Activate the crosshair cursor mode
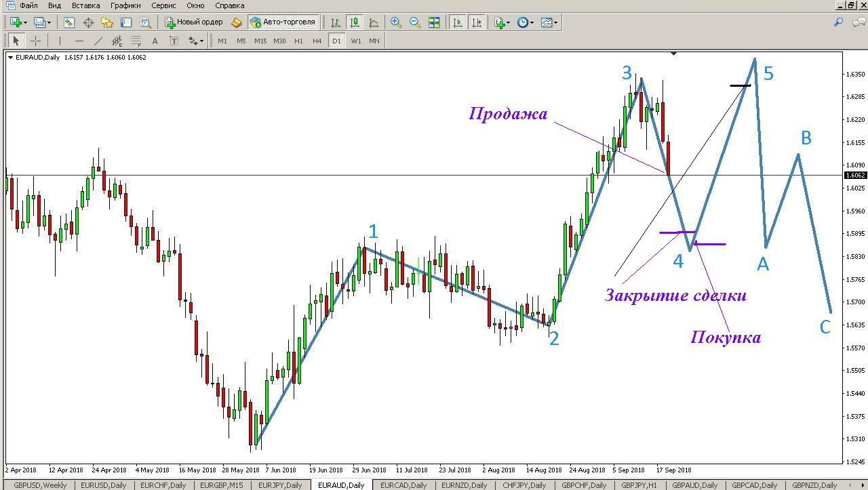The width and height of the screenshot is (868, 490). pyautogui.click(x=36, y=41)
